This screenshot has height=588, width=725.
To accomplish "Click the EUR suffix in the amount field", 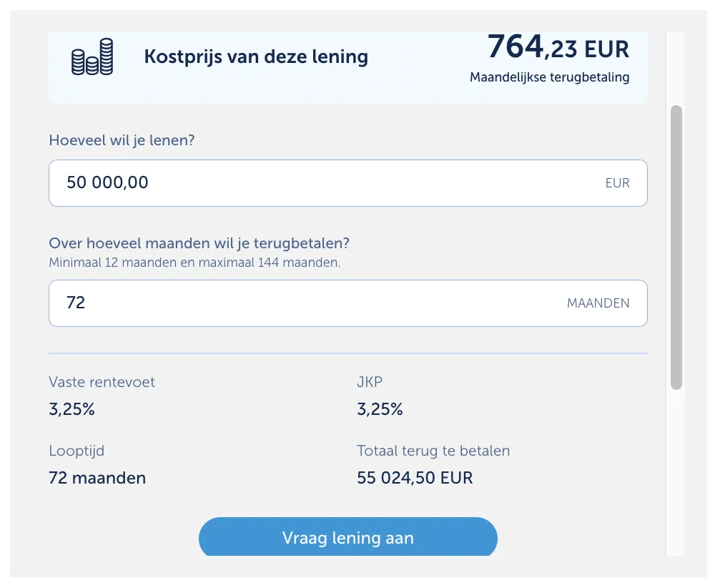I will click(617, 183).
